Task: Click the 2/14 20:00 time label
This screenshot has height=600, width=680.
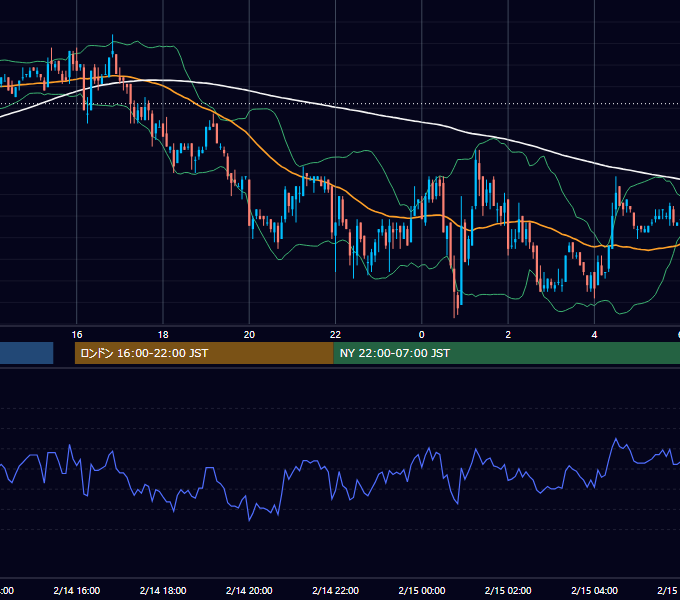Action: click(x=249, y=590)
